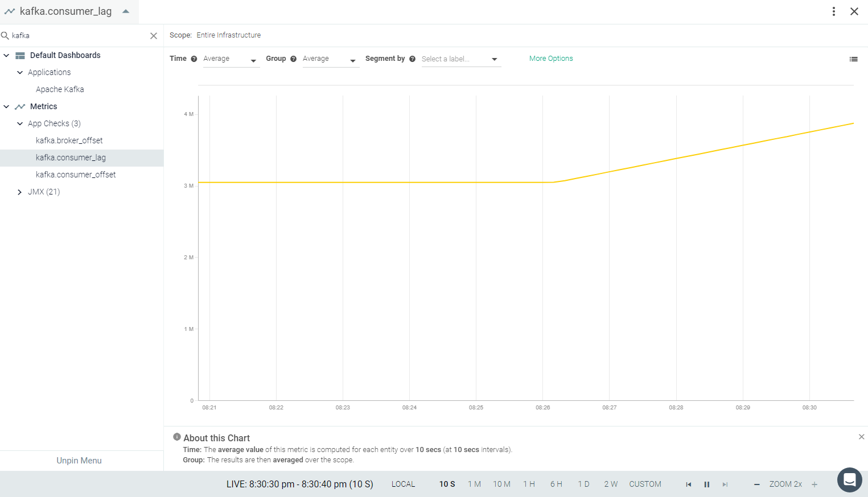Viewport: 868px width, 497px height.
Task: Click the kafka.consumer_lag chart icon in the title
Action: pyautogui.click(x=10, y=11)
